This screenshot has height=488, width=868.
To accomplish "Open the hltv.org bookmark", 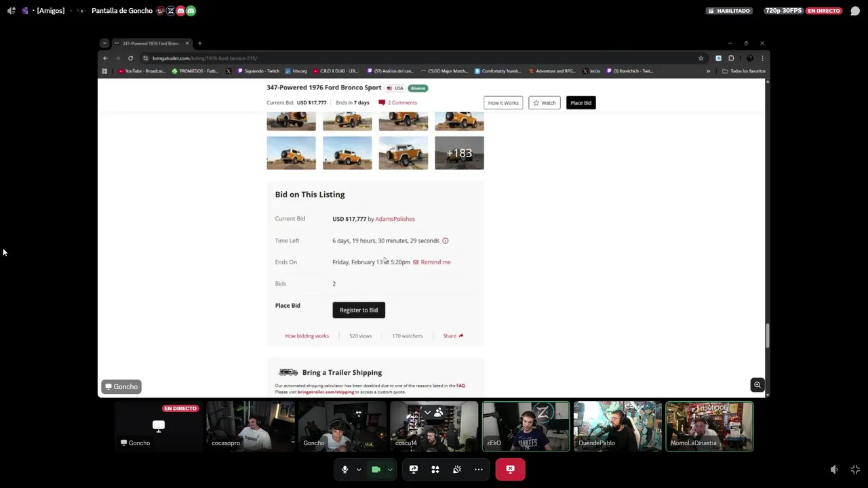I will 296,71.
